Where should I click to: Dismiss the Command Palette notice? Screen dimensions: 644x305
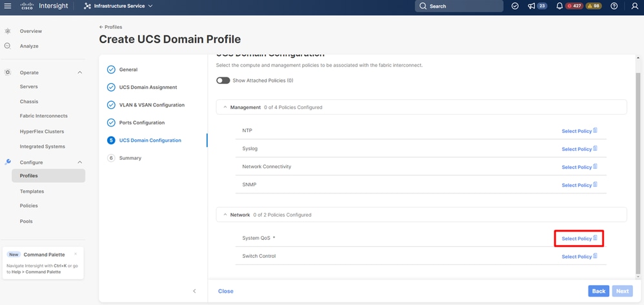click(x=75, y=254)
